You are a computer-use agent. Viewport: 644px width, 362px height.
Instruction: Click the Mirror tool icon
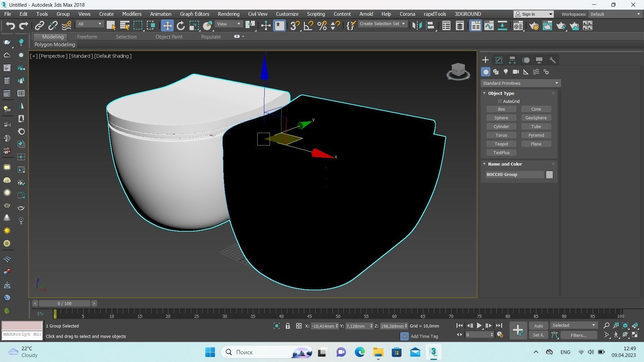click(x=417, y=26)
